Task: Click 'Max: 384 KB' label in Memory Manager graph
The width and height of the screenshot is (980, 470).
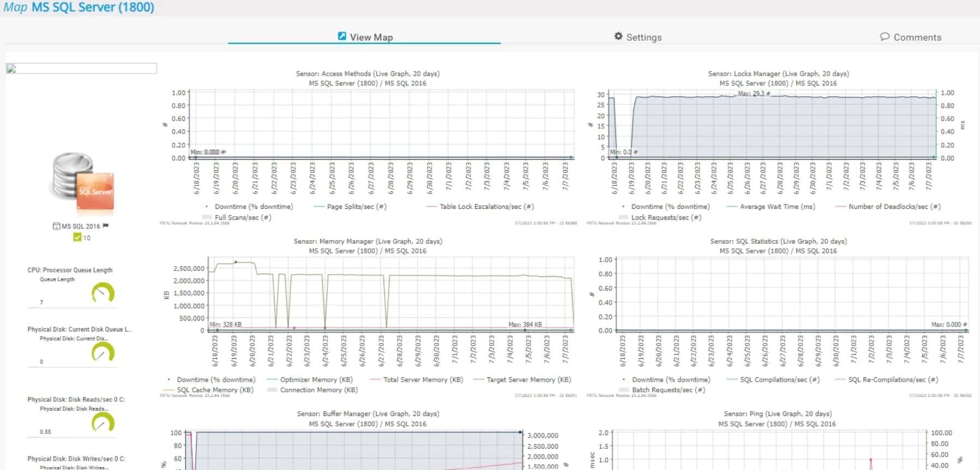Action: click(x=525, y=324)
